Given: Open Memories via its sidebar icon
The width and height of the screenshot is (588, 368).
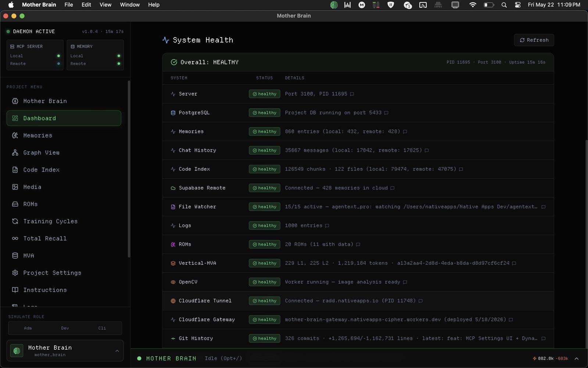Looking at the screenshot, I should click(15, 135).
